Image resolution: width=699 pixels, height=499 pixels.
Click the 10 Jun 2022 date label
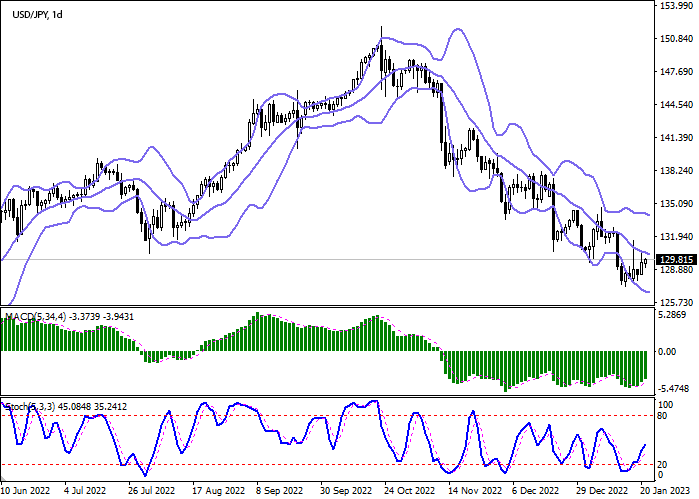[x=25, y=491]
